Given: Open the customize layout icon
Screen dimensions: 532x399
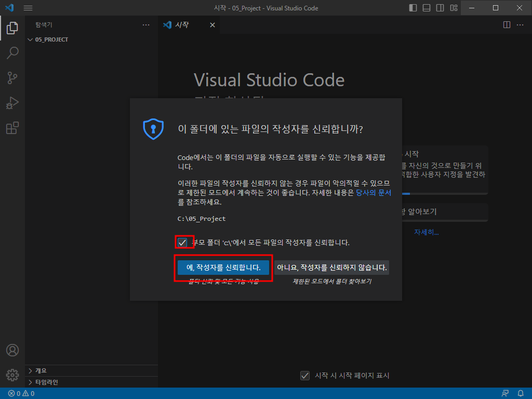Looking at the screenshot, I should tap(454, 8).
